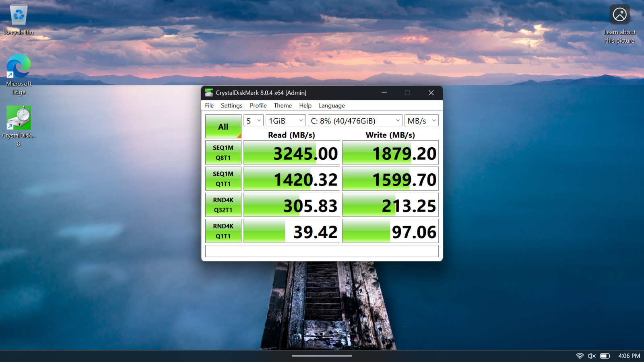Viewport: 644px width, 362px height.
Task: Open the Recycle Bin desktop icon
Action: (19, 20)
